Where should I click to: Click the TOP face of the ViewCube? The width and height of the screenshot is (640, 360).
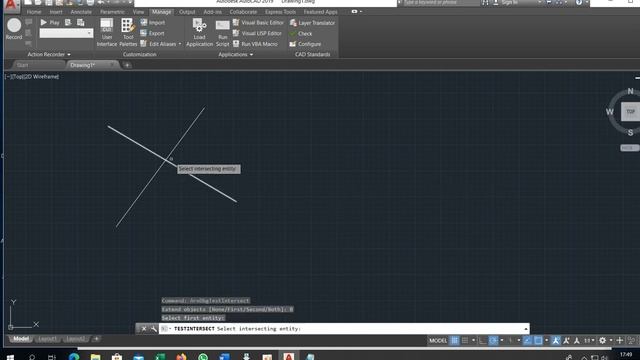pyautogui.click(x=630, y=111)
